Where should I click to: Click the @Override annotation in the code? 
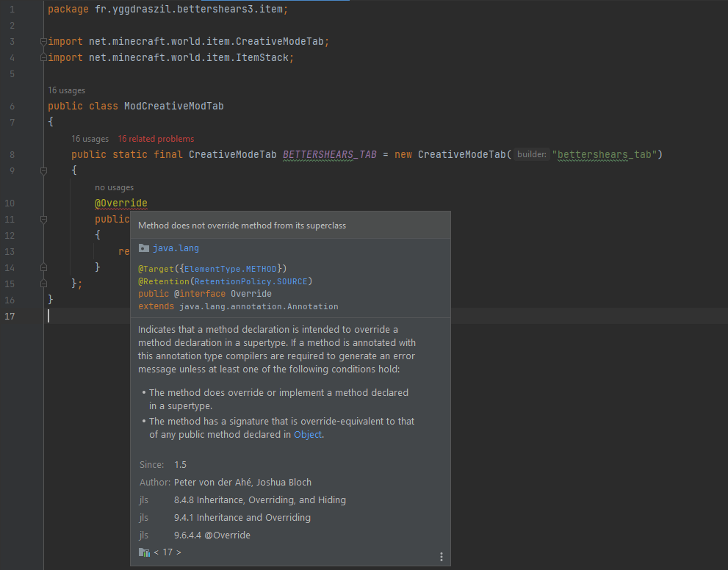click(x=121, y=203)
